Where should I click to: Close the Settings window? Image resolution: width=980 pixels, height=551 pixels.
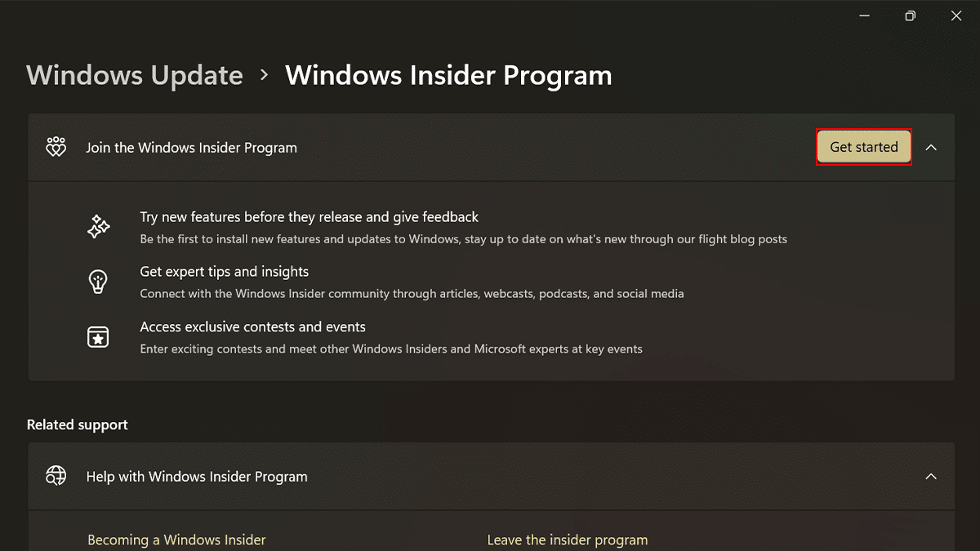[956, 16]
